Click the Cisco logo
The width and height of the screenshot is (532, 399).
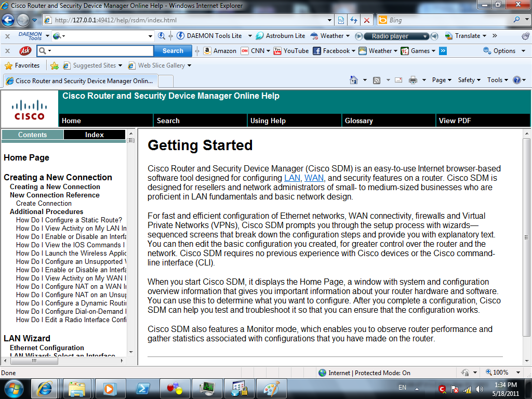(29, 110)
